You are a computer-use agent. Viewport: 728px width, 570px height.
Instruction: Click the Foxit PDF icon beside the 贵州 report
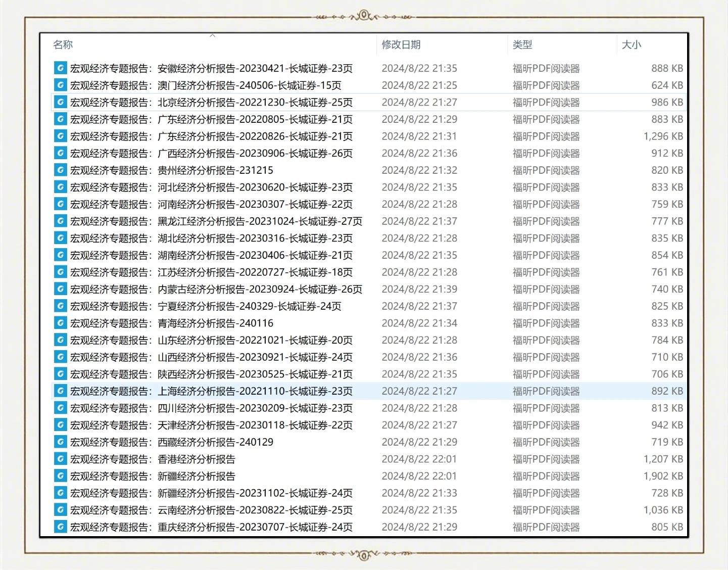pos(60,170)
